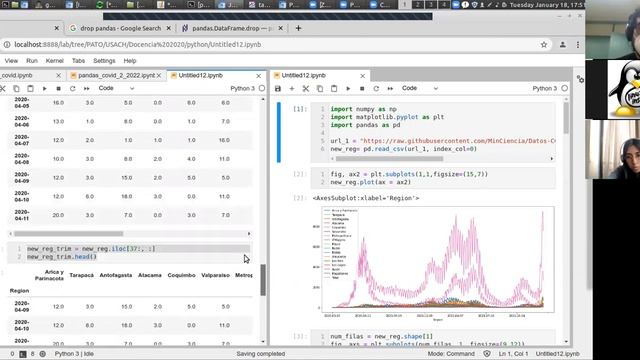Screen dimensions: 640x360
Task: Click Python 3 kernel name in left notebook
Action: 242,88
